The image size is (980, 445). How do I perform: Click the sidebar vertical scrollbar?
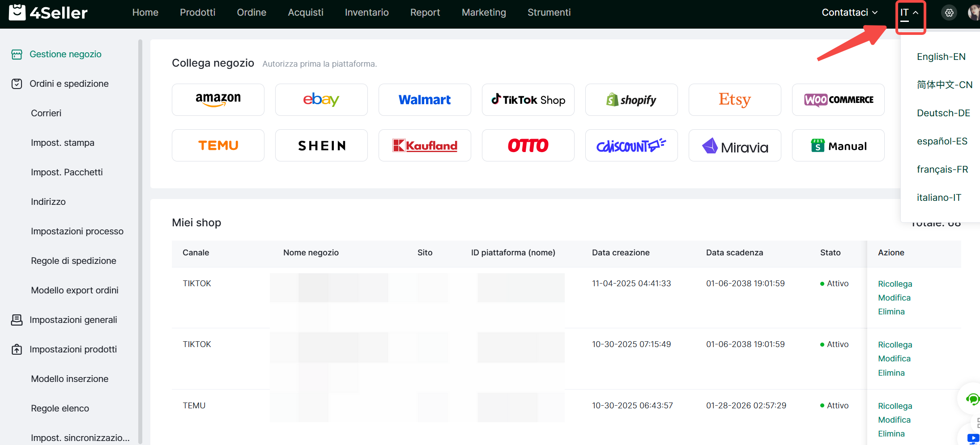[x=140, y=242]
